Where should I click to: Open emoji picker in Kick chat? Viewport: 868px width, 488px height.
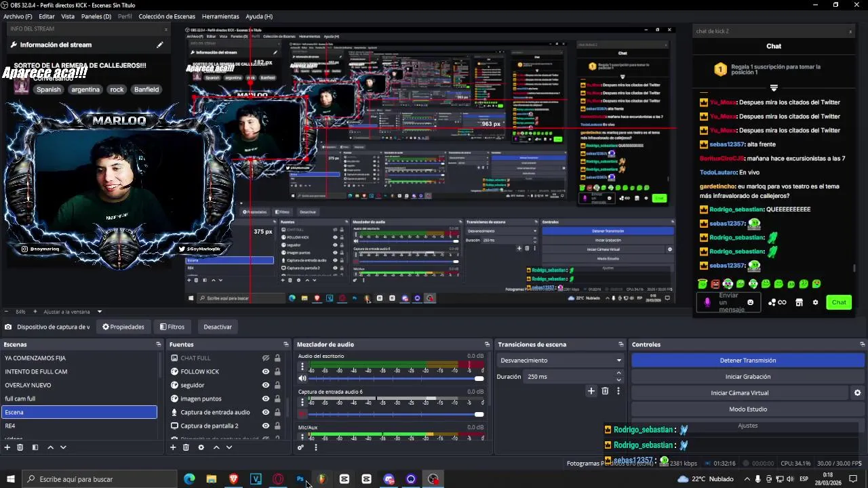[x=750, y=302]
